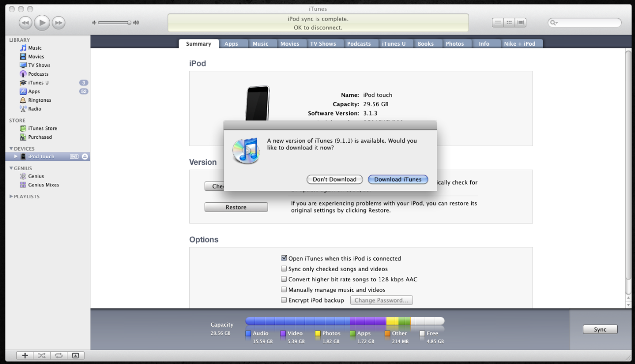Show the artwork viewer
The image size is (635, 364).
[75, 355]
